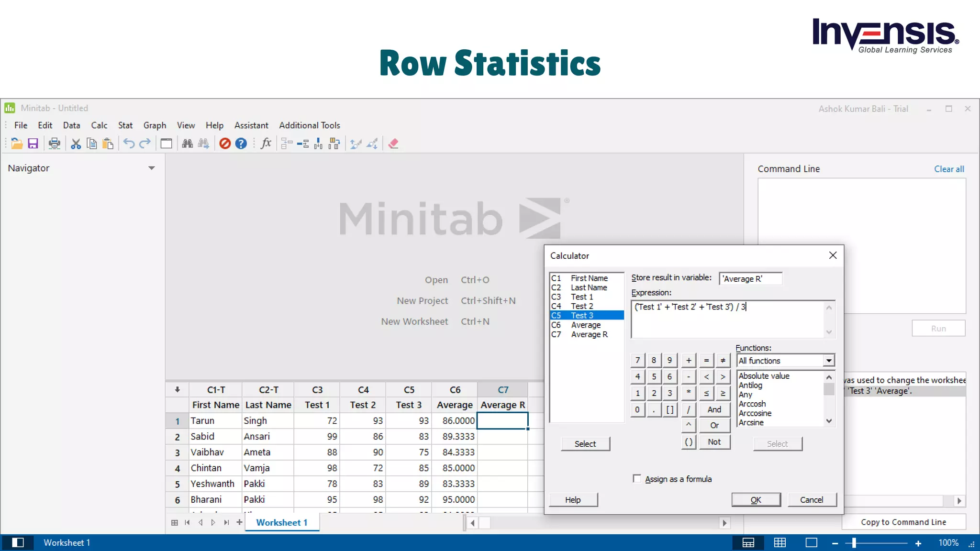The height and width of the screenshot is (551, 980).
Task: Select Absolute value in functions list
Action: coord(764,376)
